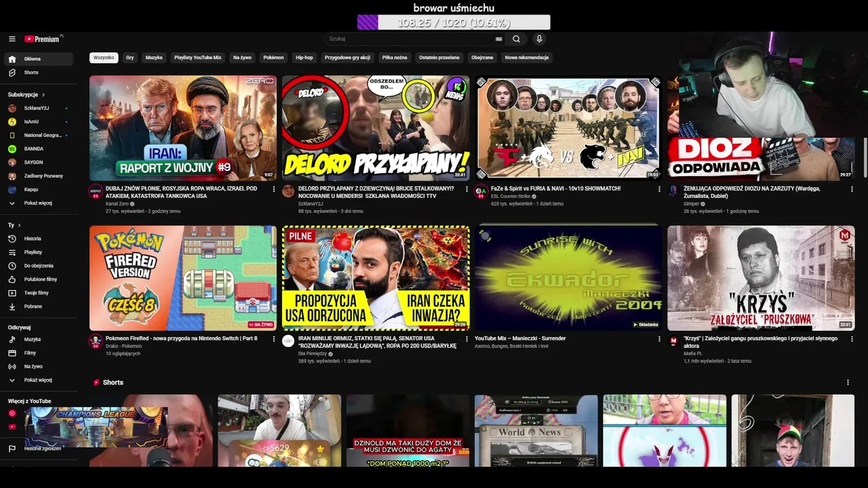Open the Ty section header

click(14, 225)
